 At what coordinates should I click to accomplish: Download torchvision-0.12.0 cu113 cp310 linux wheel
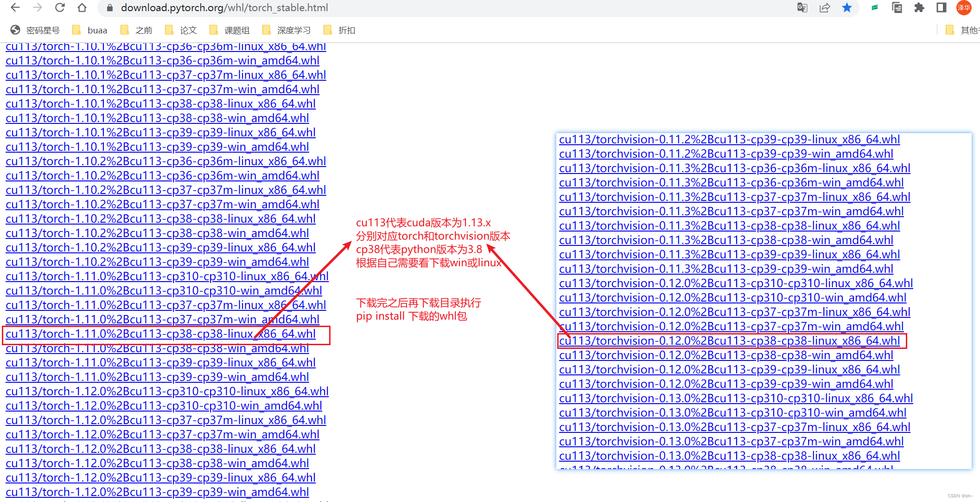tap(736, 283)
